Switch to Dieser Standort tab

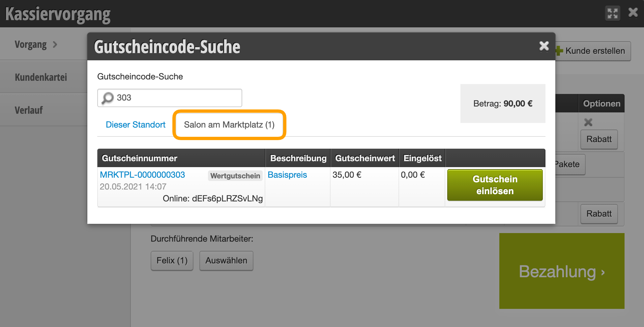point(135,125)
